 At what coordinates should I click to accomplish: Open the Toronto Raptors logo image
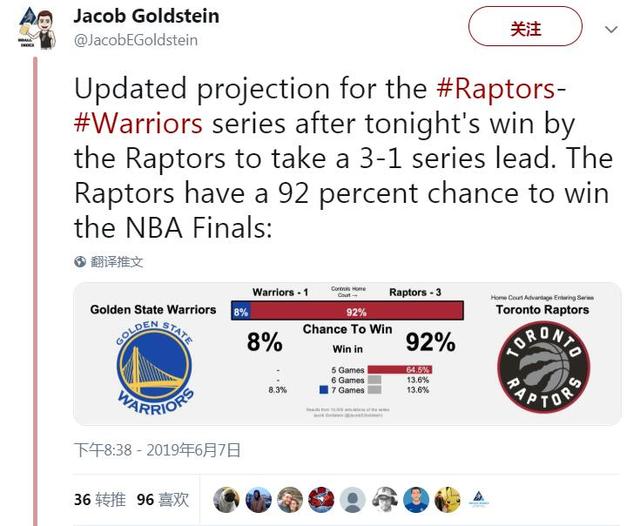(x=543, y=367)
